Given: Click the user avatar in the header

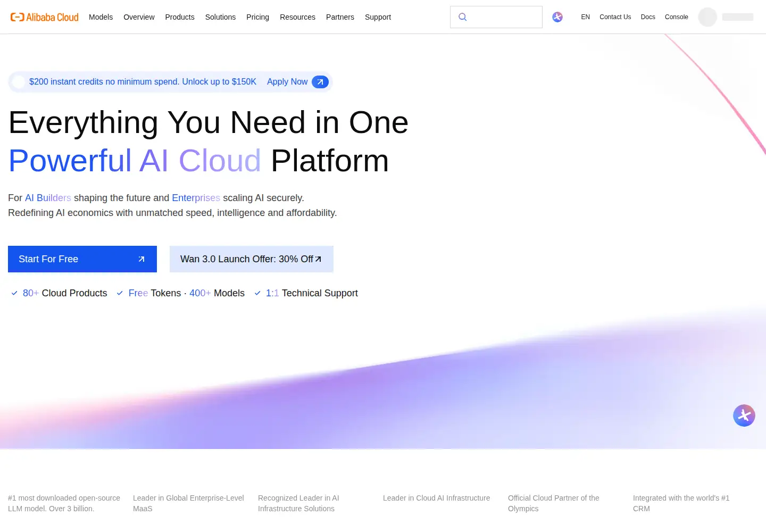Looking at the screenshot, I should click(x=707, y=17).
